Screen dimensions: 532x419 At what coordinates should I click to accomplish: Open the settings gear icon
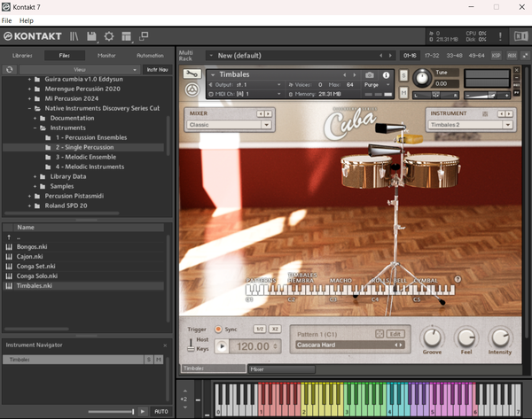(x=108, y=36)
